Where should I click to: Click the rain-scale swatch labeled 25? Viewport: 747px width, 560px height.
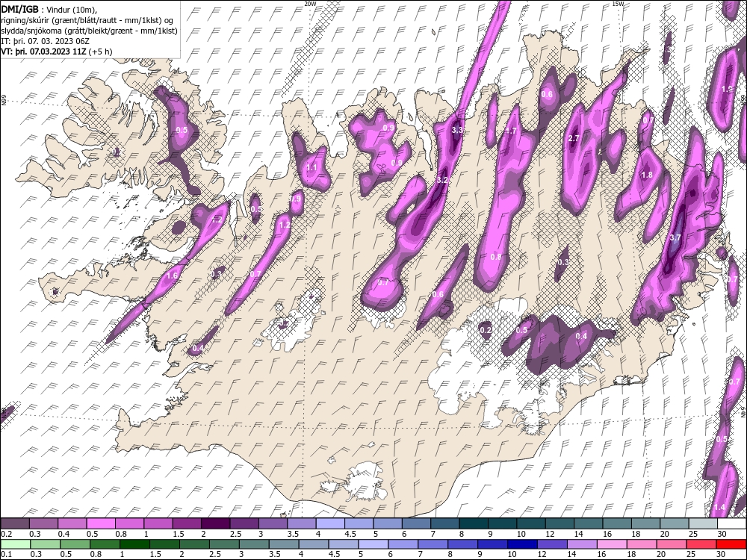701,544
